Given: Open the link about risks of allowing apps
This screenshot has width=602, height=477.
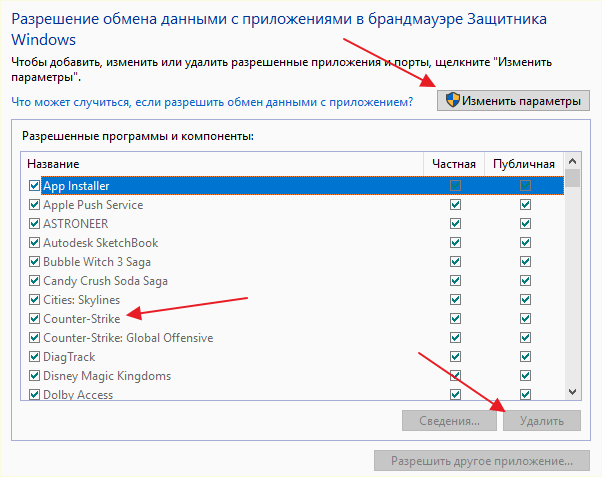Looking at the screenshot, I should tap(212, 102).
